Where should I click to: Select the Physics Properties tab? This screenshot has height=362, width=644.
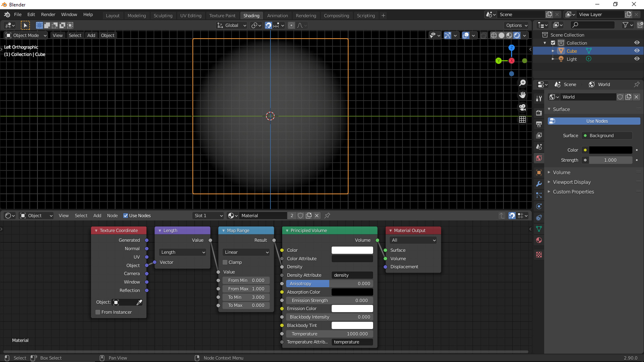click(539, 206)
